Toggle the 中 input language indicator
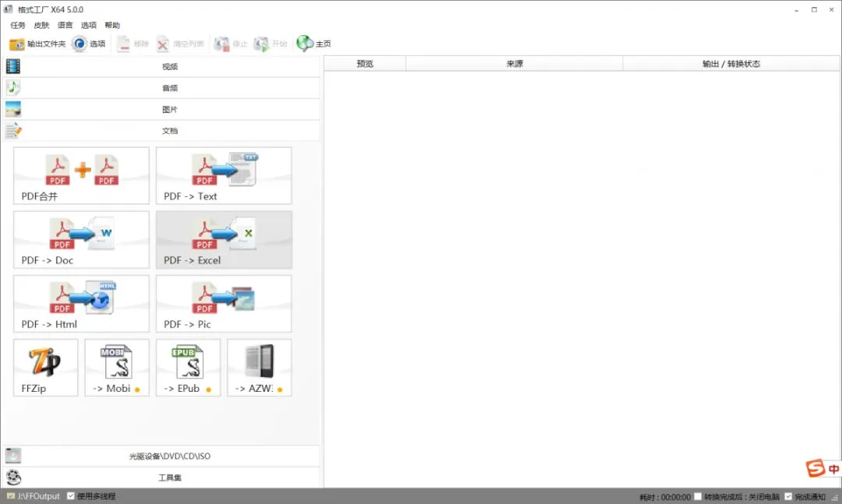The width and height of the screenshot is (842, 504). [833, 469]
